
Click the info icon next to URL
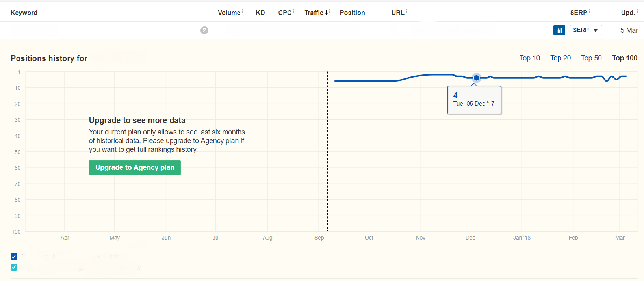tap(406, 11)
